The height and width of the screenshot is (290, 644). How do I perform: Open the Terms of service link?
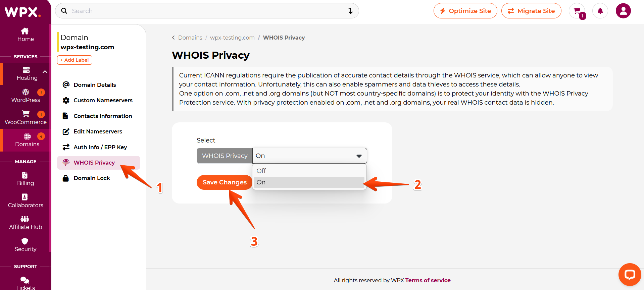point(428,280)
